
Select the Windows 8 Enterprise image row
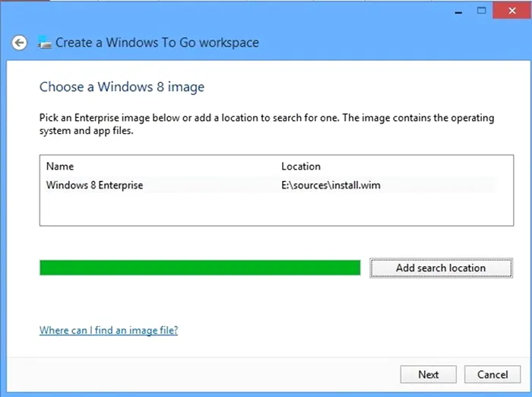pyautogui.click(x=271, y=185)
